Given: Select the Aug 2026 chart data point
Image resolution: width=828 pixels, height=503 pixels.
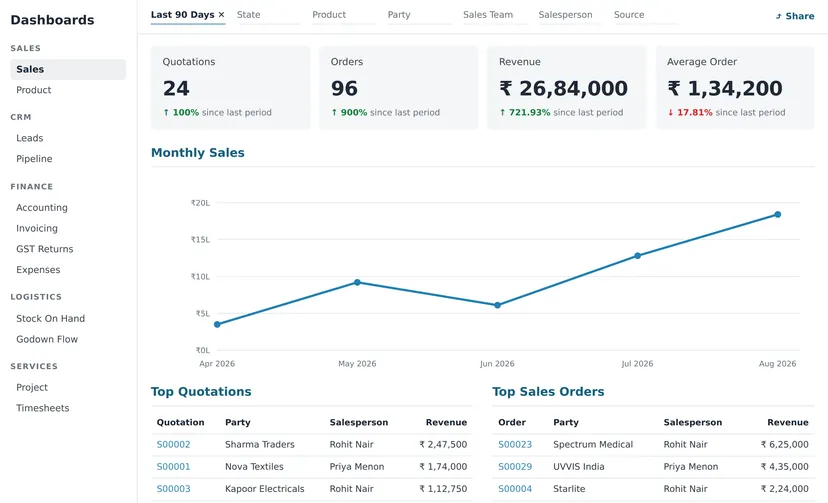Looking at the screenshot, I should tap(778, 214).
